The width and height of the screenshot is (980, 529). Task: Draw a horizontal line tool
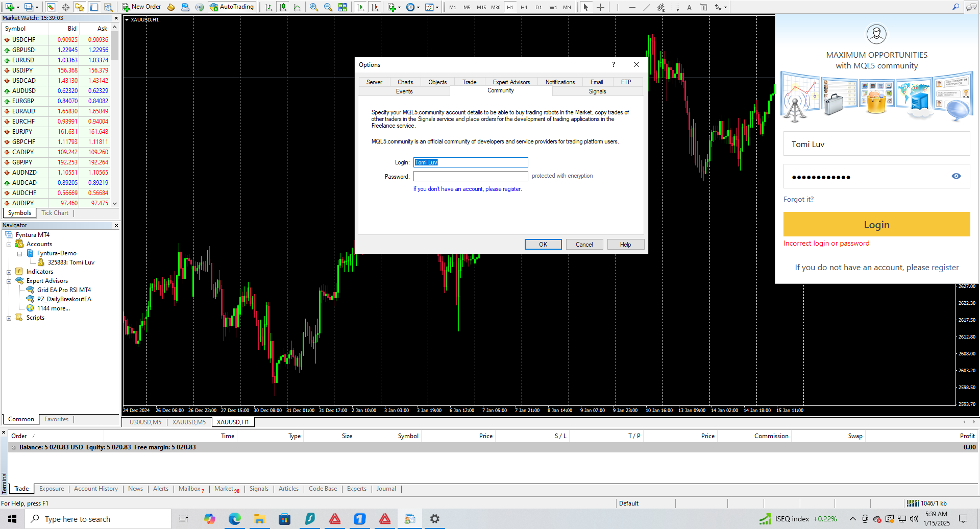point(632,7)
